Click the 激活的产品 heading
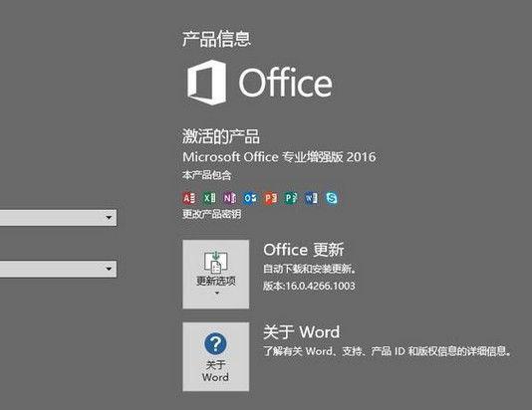 pos(221,136)
